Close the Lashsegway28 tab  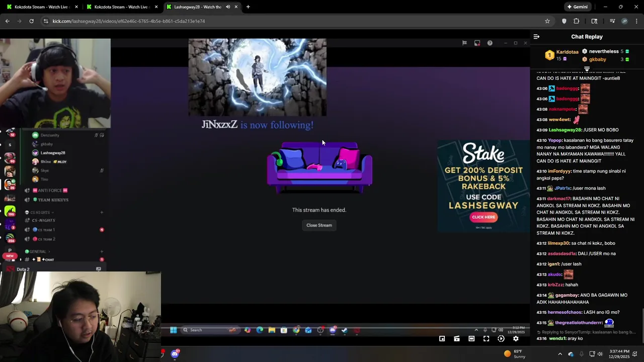[236, 7]
